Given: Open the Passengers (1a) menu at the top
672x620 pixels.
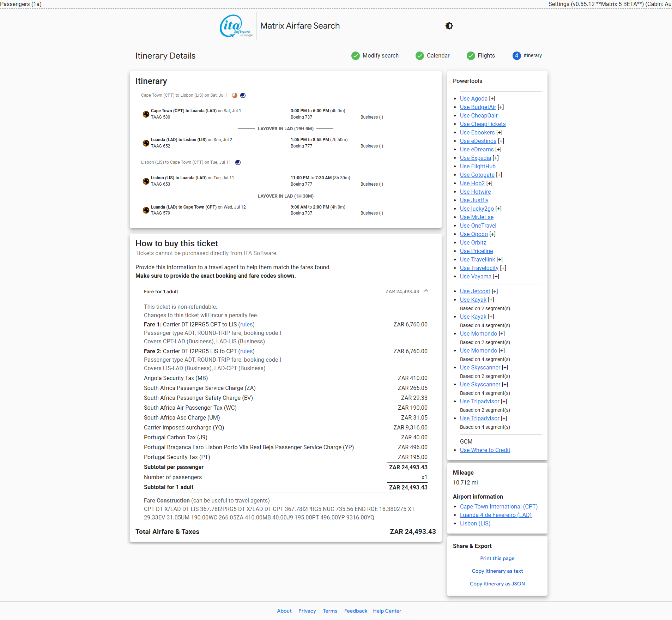Looking at the screenshot, I should [21, 4].
